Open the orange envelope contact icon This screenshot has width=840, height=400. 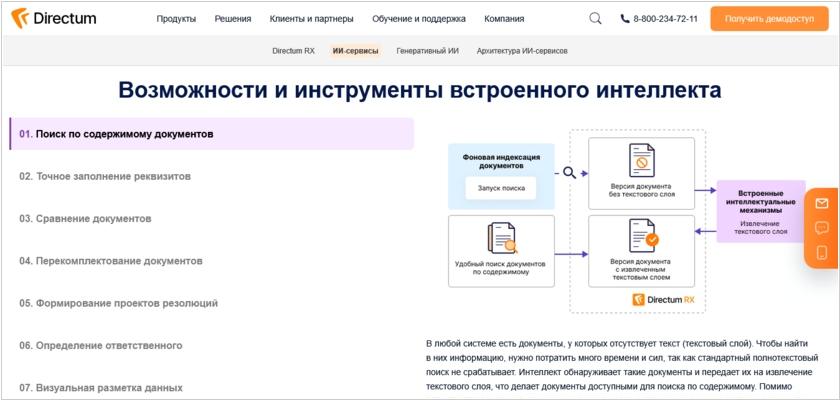point(822,203)
